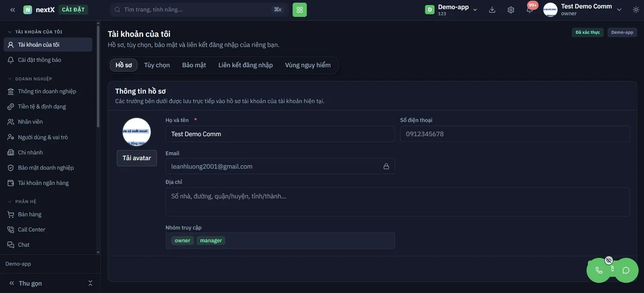This screenshot has width=644, height=293.
Task: Switch to the Tùy chọn tab
Action: 157,65
